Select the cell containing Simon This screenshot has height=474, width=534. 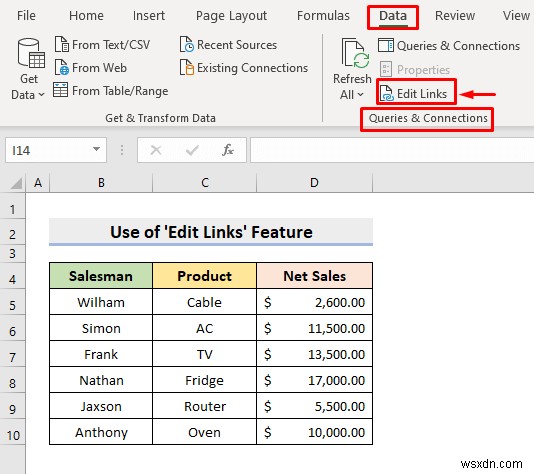coord(101,328)
